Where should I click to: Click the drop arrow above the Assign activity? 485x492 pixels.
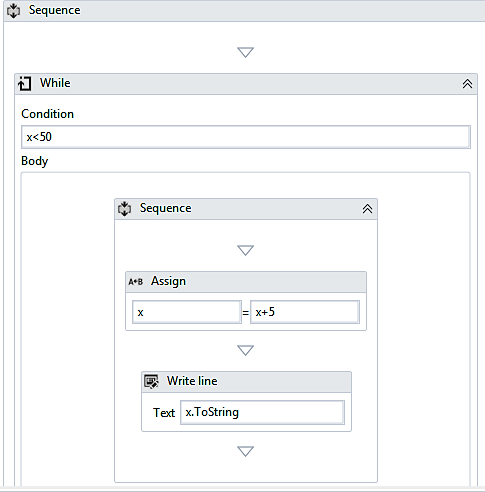point(245,250)
